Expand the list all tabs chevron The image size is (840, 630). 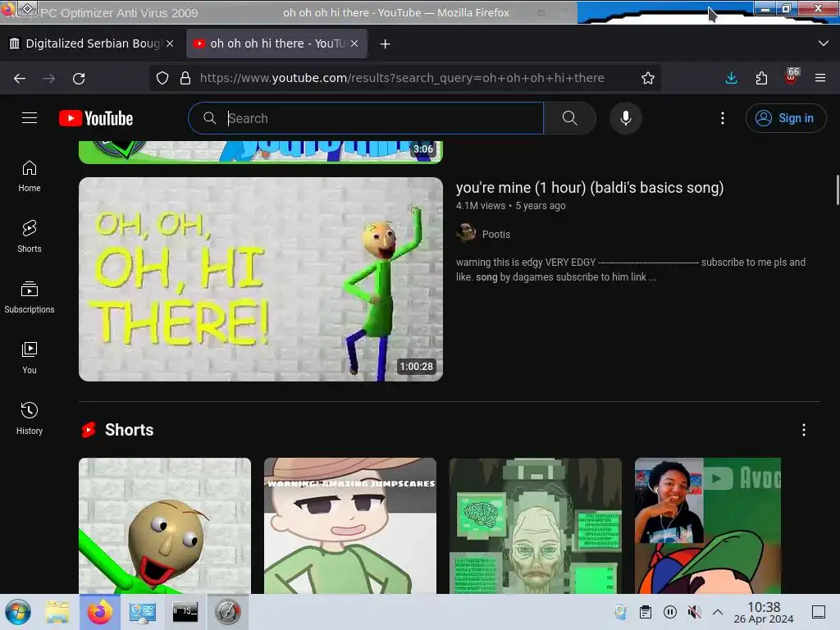(x=824, y=43)
